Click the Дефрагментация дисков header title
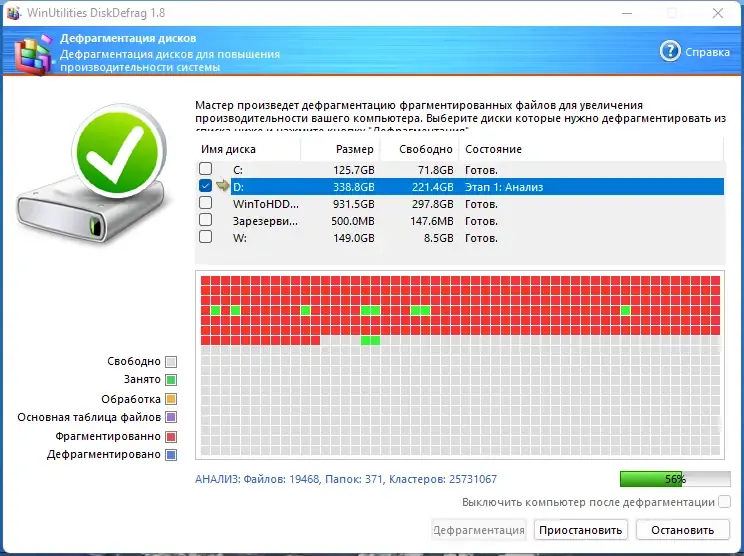744x556 pixels. point(128,38)
